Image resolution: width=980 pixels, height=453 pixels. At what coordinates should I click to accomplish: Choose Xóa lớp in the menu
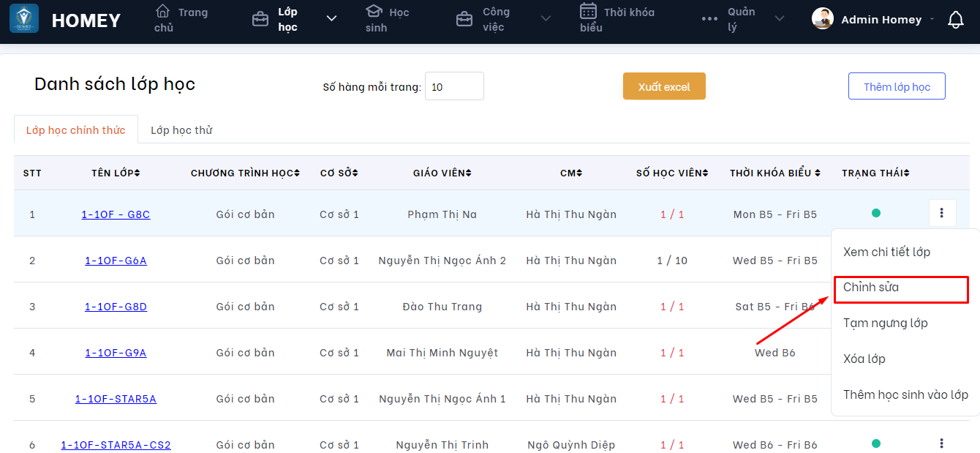coord(864,359)
